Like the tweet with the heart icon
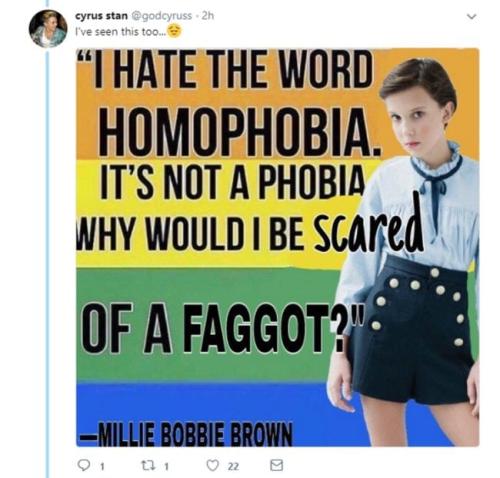Screen dimensions: 500x478 click(x=212, y=465)
